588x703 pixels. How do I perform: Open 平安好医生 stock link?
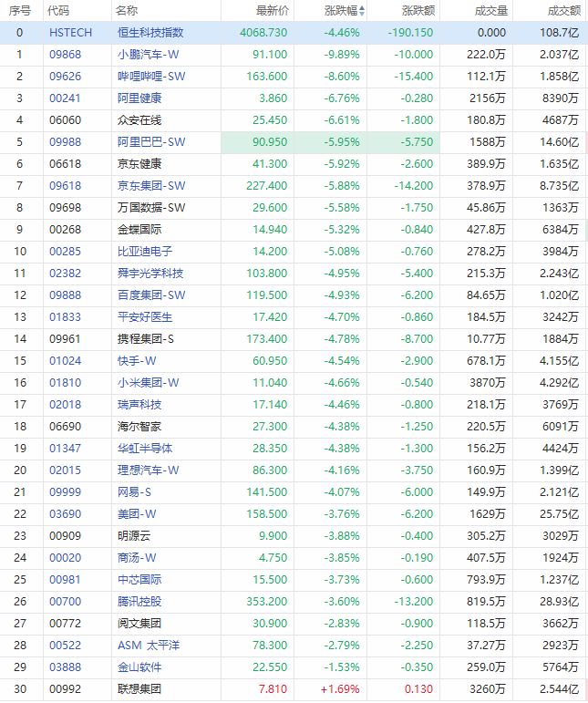point(145,317)
